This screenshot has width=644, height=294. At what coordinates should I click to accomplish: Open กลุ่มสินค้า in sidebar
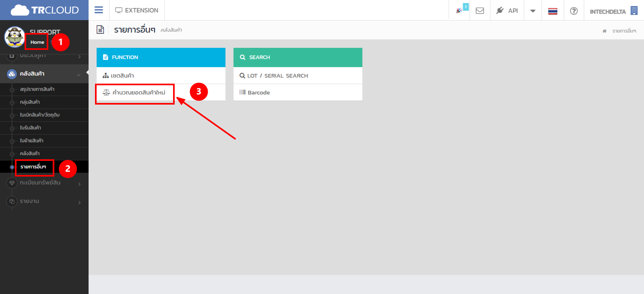click(x=30, y=102)
